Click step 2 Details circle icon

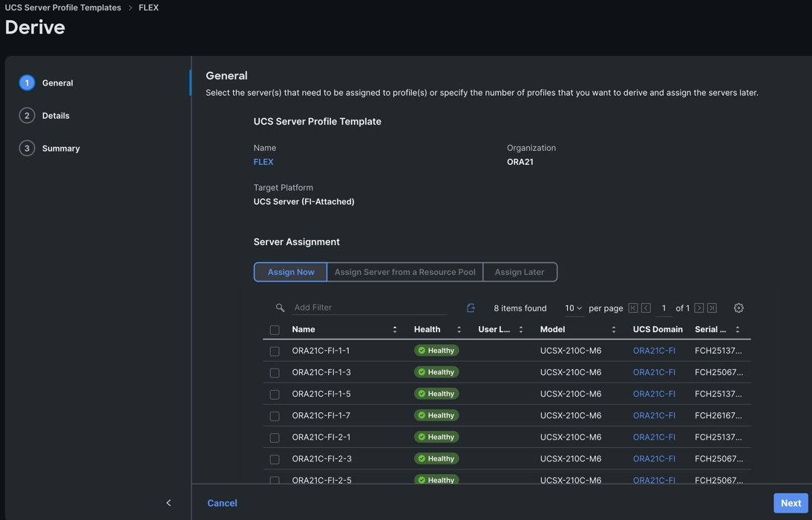tap(27, 116)
